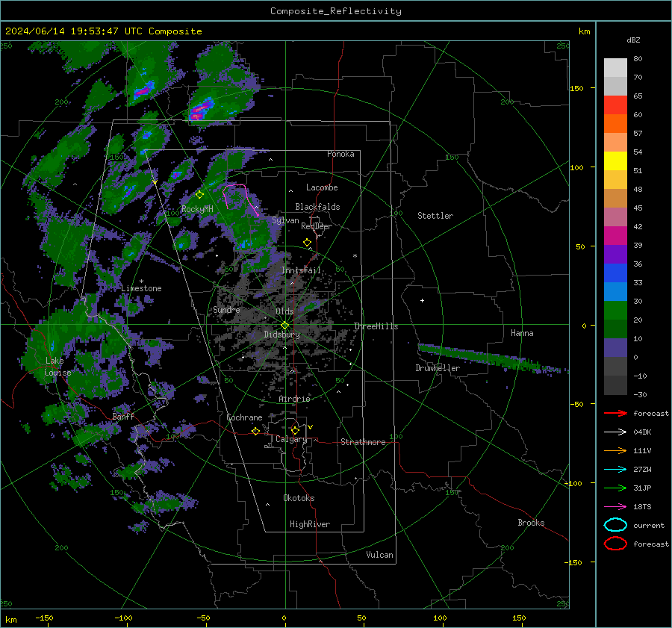Click the yellow diamond marker below Cochrane
672x628 pixels.
click(x=255, y=431)
